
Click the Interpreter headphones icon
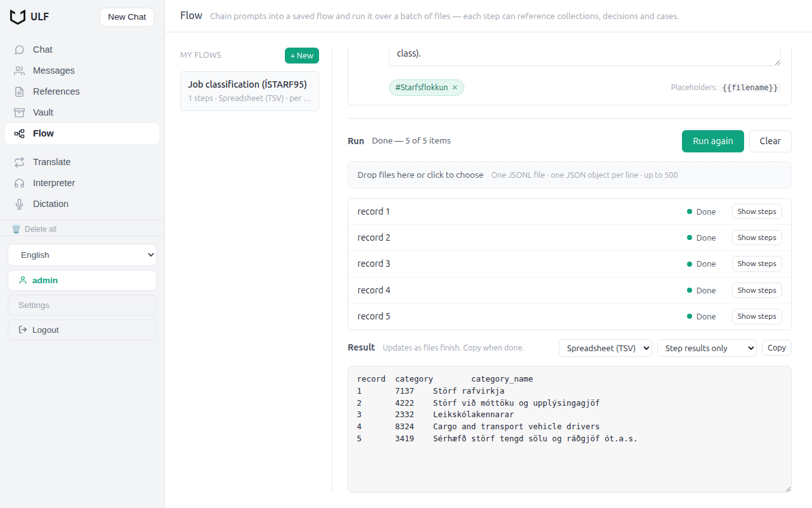[x=20, y=183]
